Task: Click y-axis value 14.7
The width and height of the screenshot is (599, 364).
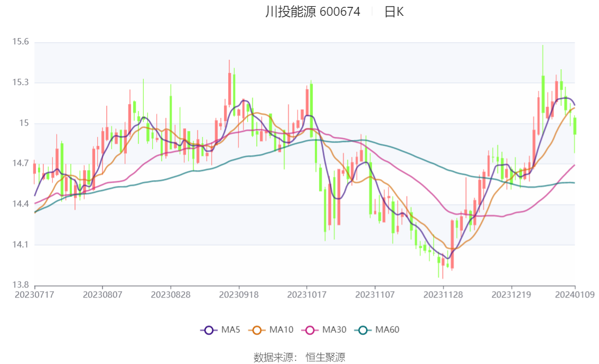Action: 21,163
